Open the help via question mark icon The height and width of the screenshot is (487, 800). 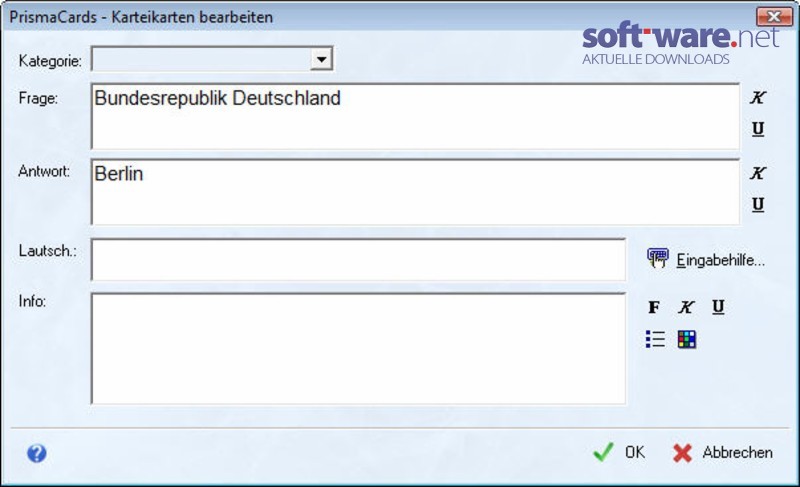pos(37,453)
